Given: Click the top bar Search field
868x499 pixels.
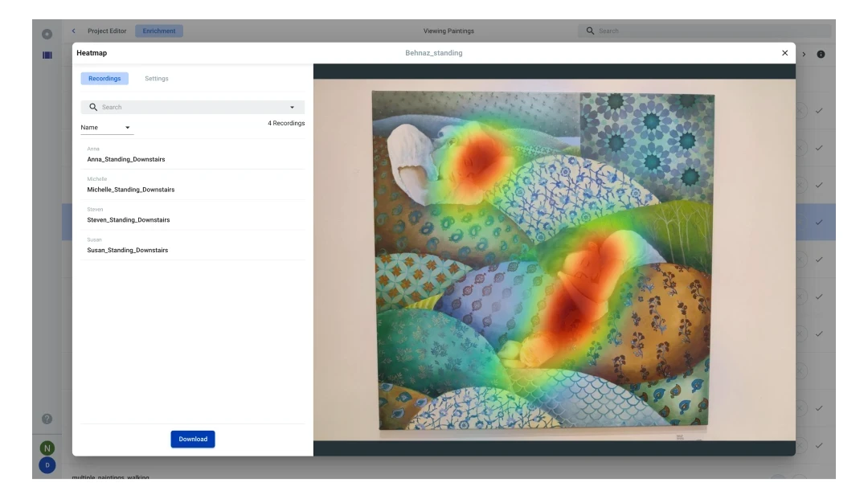Looking at the screenshot, I should tap(705, 31).
